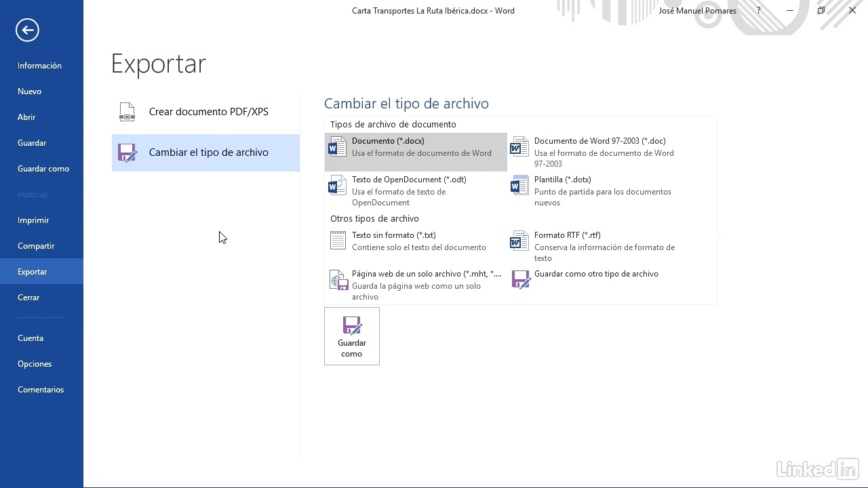
Task: Select Compartir in the sidebar
Action: click(x=41, y=246)
